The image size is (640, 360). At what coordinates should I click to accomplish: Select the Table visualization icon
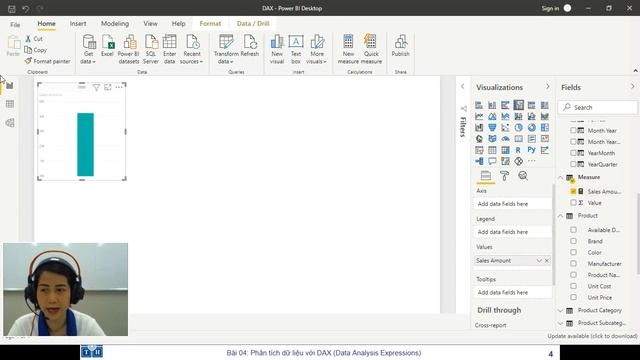click(492, 150)
